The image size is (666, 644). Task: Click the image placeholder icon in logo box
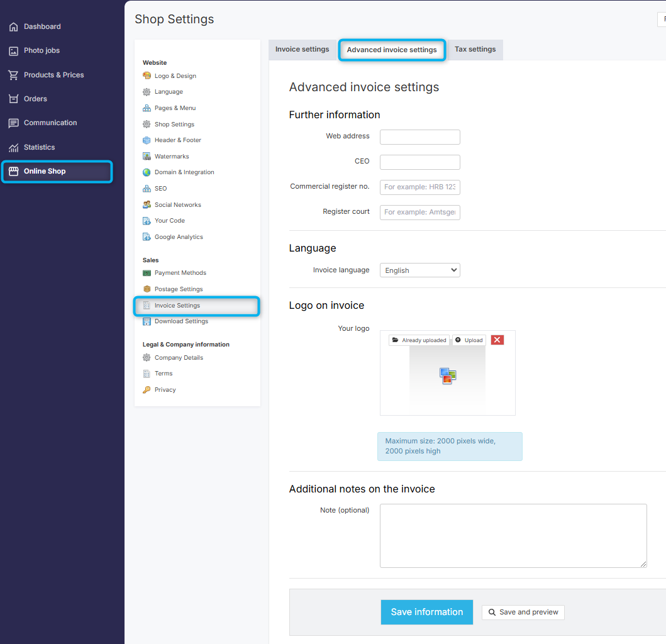(447, 376)
